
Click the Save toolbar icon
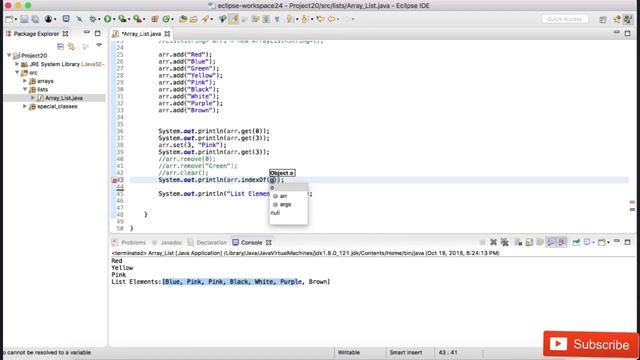[24, 19]
